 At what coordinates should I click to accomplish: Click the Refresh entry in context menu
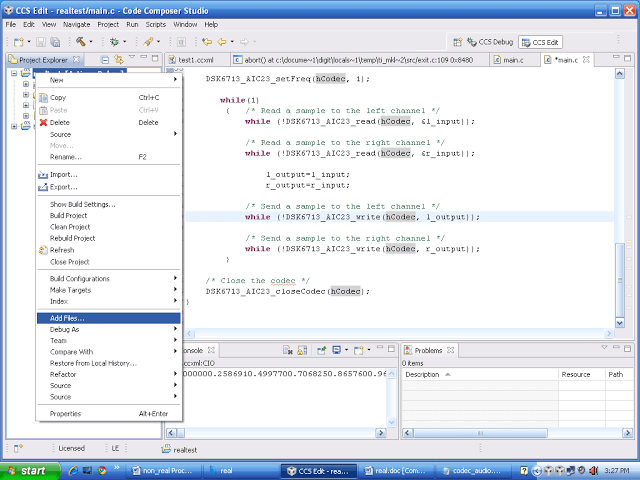(109, 250)
